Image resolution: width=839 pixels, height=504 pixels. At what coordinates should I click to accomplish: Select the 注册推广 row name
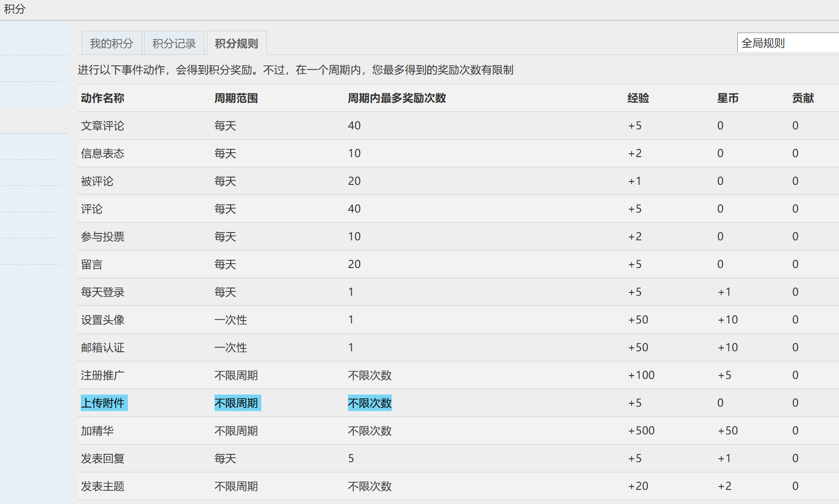pos(103,375)
